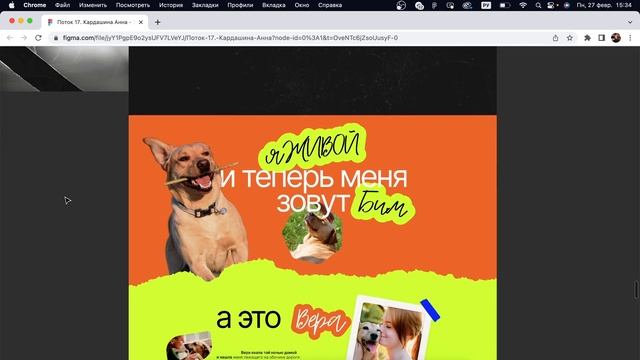Go forward to next page
640x360 pixels.
[x=24, y=38]
